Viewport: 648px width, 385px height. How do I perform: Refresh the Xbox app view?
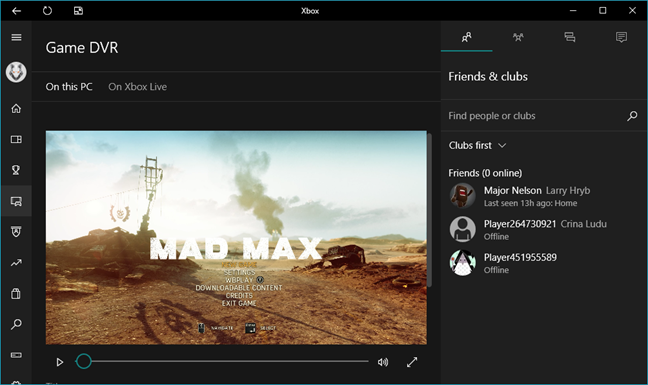(48, 11)
